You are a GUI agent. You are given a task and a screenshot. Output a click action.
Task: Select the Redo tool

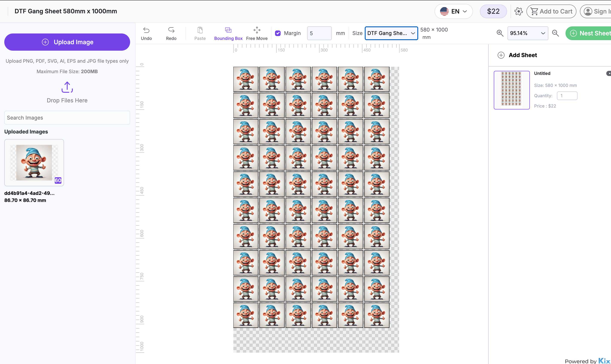click(171, 33)
